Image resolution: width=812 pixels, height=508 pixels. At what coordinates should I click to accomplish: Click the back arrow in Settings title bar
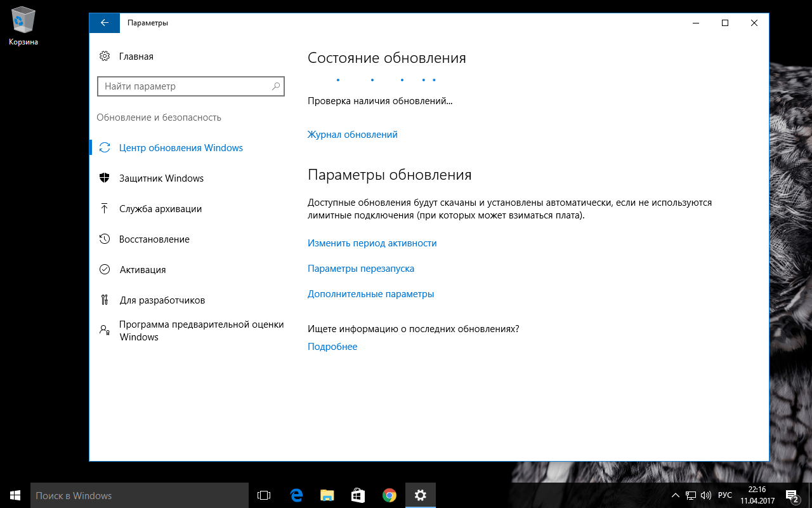click(x=105, y=23)
